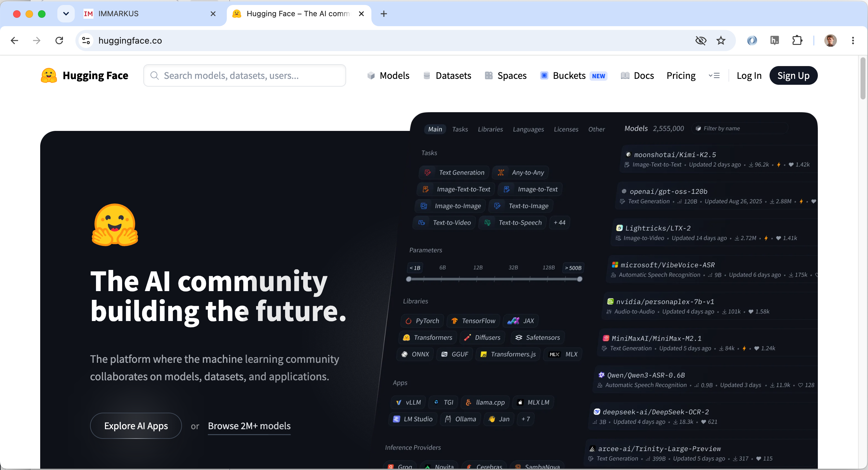The height and width of the screenshot is (470, 868).
Task: Click the big hugging face emoji in hero
Action: 115,224
